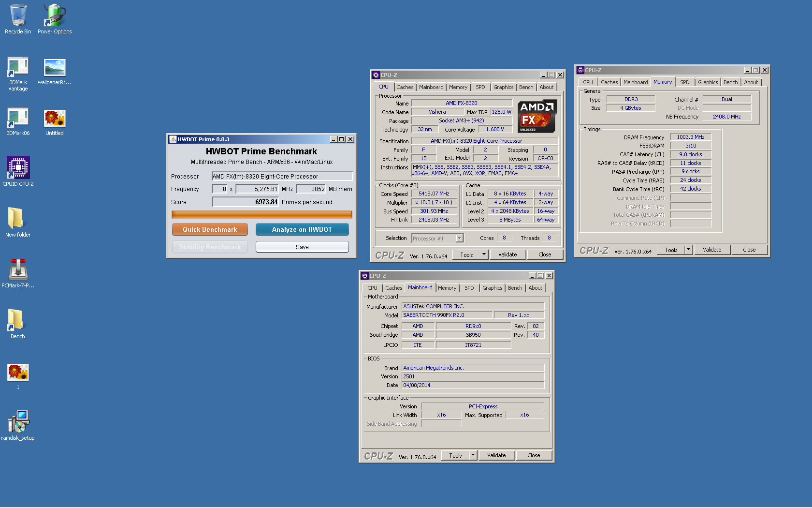The width and height of the screenshot is (812, 508).
Task: Click the CPU-Z CPU window title bar icon
Action: 376,75
